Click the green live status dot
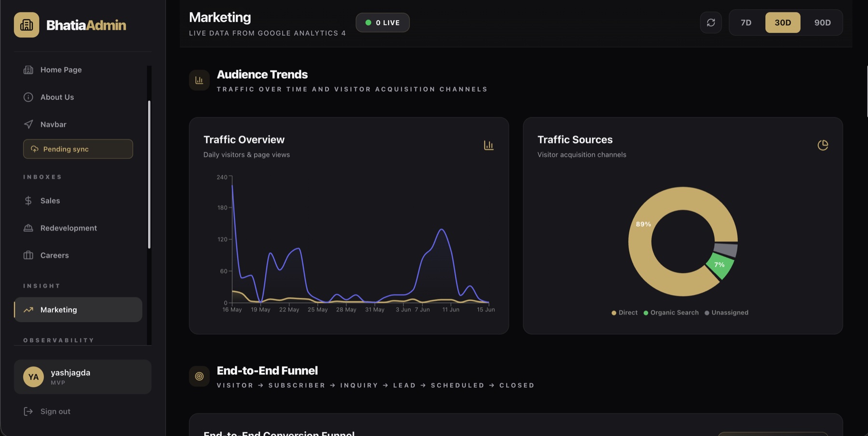This screenshot has height=436, width=868. click(368, 23)
